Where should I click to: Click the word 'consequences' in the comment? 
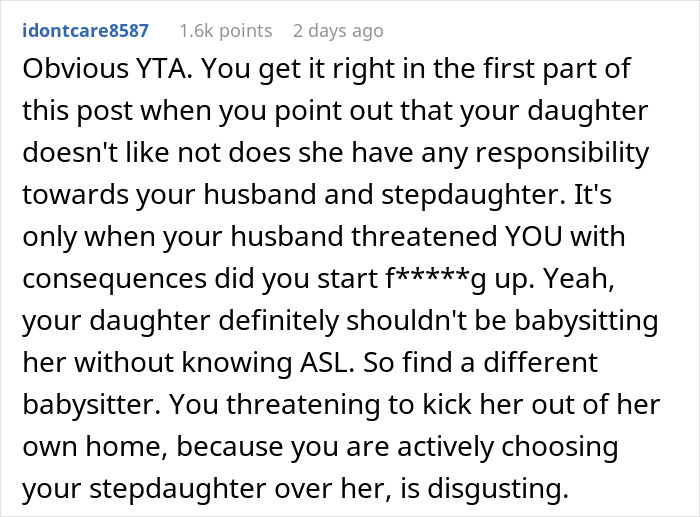coord(115,279)
